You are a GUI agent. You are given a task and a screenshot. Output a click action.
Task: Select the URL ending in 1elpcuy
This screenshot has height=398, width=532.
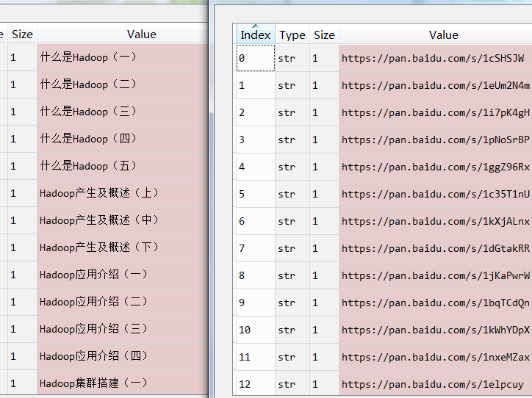[x=435, y=383]
